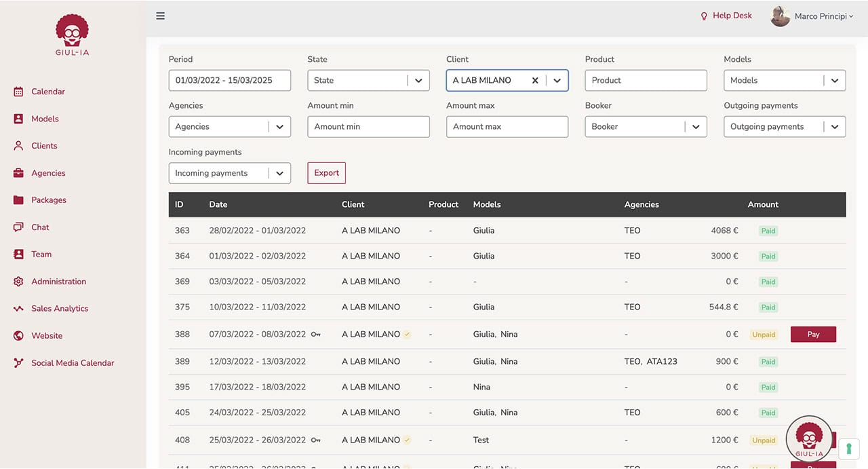Toggle the hamburger menu icon
Viewport: 868px width, 469px height.
pyautogui.click(x=161, y=16)
